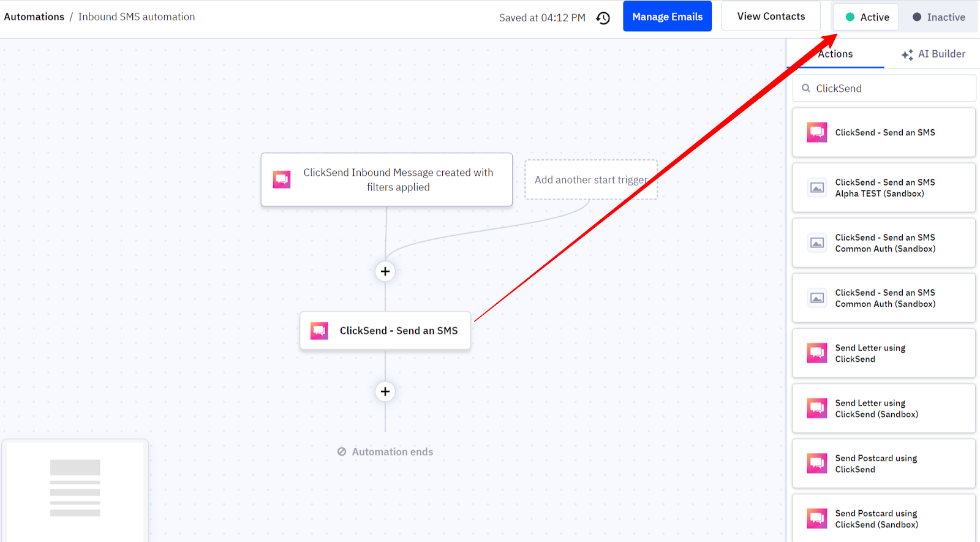The height and width of the screenshot is (542, 980).
Task: Click the image icon of Send an SMS Alpha TEST
Action: point(817,188)
